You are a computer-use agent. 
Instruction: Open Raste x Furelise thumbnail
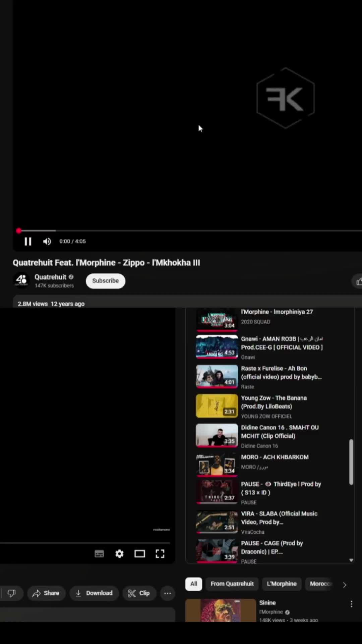click(x=217, y=376)
